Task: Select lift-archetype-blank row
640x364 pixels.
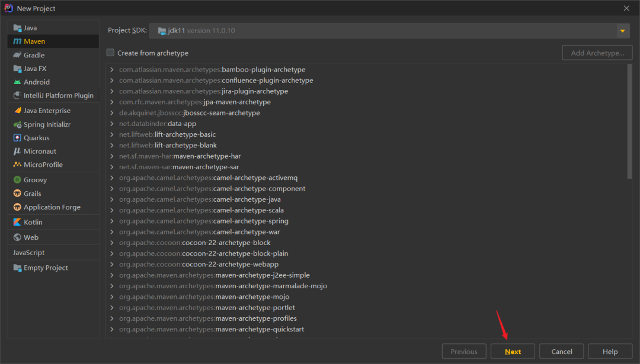Action: click(x=367, y=145)
